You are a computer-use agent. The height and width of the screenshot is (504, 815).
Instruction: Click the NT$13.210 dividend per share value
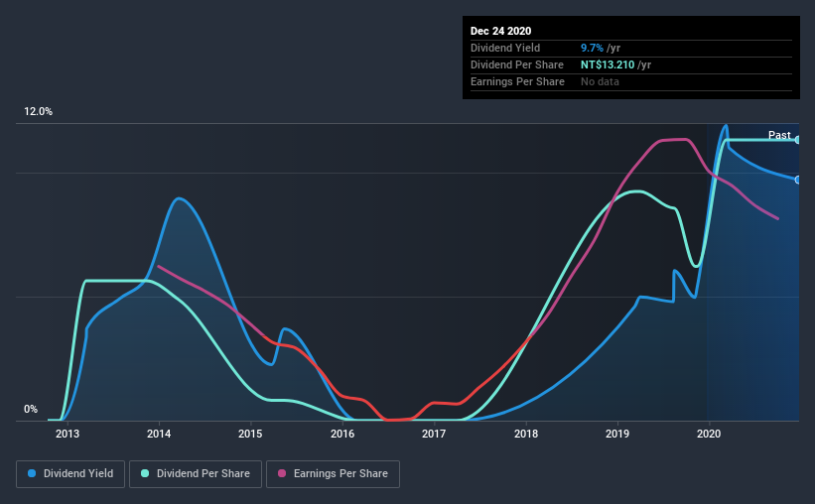tap(608, 64)
